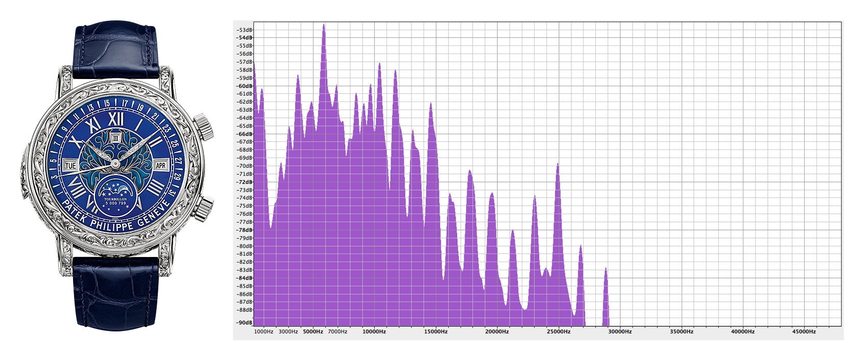
Task: Click the PATEK PHILIPPE GENEVE text on dial
Action: pyautogui.click(x=115, y=216)
